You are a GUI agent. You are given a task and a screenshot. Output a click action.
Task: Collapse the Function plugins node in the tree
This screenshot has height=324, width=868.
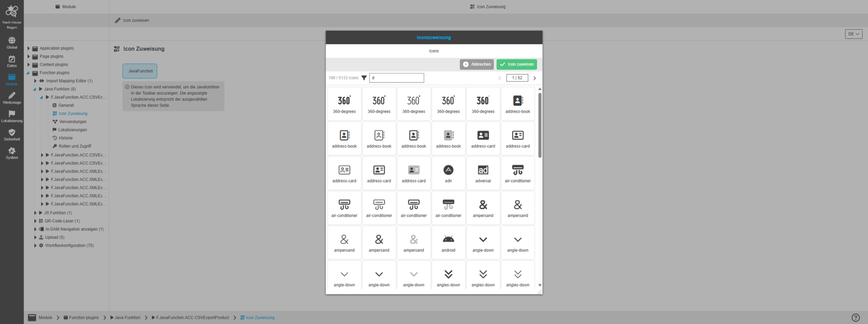click(x=28, y=73)
